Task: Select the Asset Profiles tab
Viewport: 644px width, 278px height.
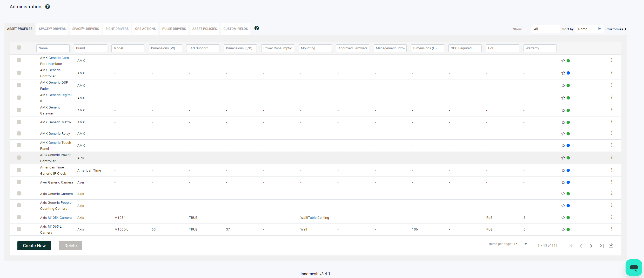Action: 20,29
